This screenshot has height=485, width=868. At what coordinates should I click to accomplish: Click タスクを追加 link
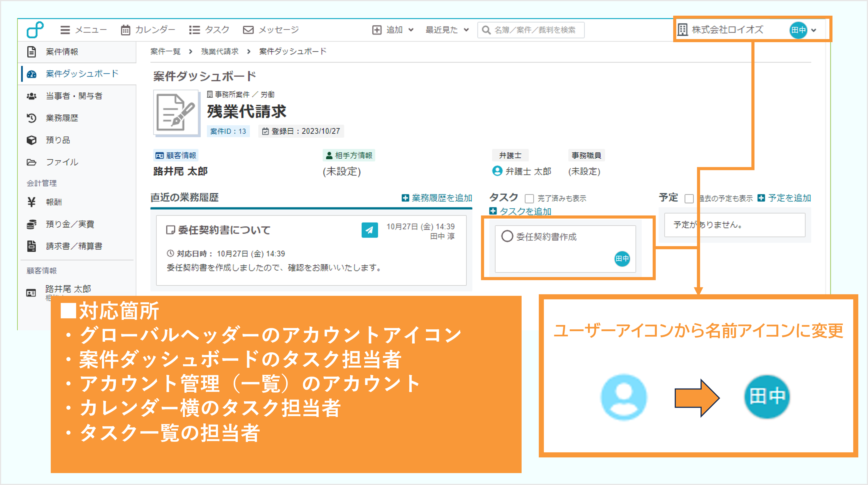(x=520, y=211)
